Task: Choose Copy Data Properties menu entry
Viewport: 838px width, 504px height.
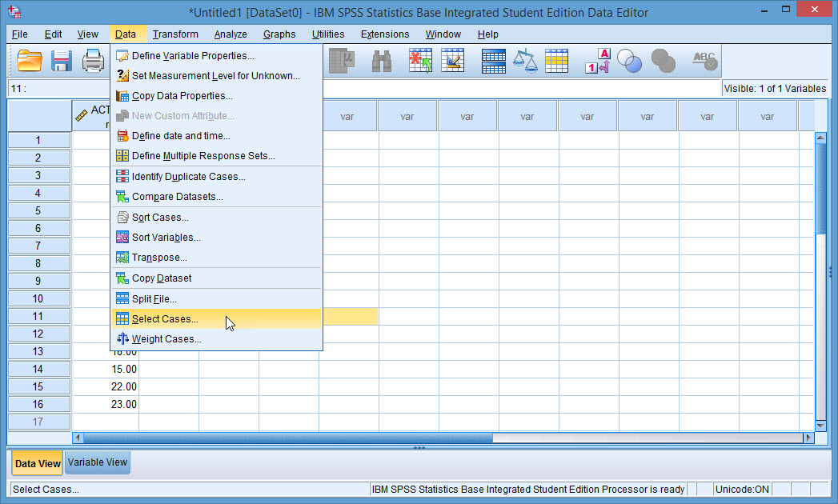Action: (216, 96)
